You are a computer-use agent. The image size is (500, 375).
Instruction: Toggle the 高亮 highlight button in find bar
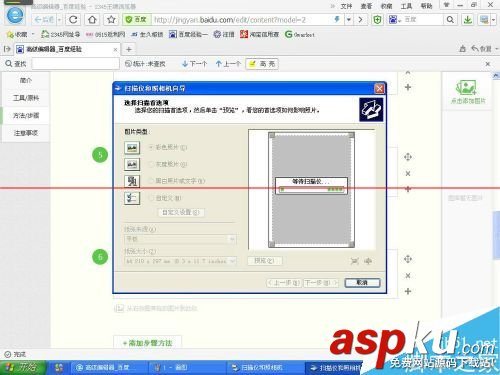point(262,64)
